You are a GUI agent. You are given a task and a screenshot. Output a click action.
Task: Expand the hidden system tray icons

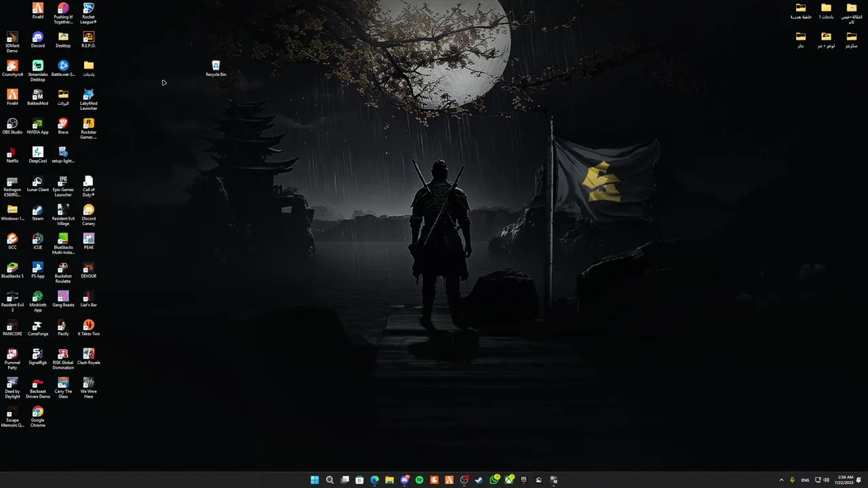click(x=781, y=480)
